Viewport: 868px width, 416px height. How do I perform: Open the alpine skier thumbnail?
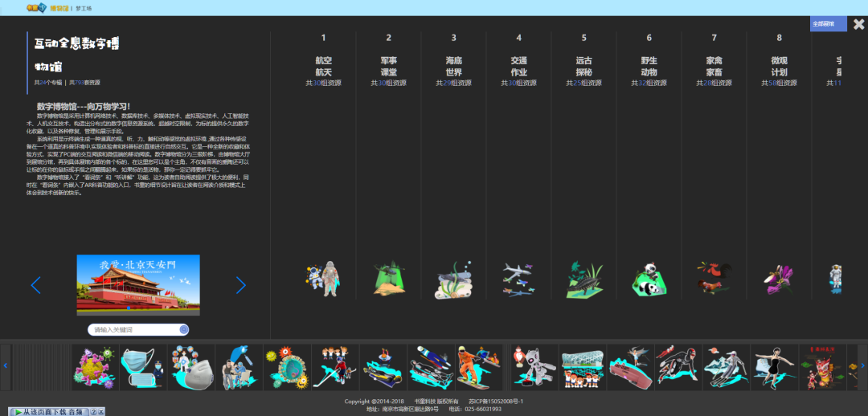click(x=727, y=367)
